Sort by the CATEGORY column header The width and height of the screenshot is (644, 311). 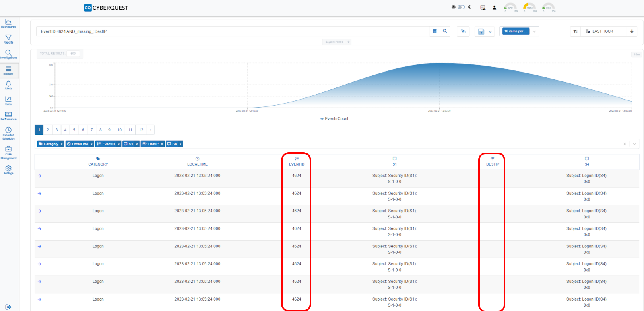pos(98,162)
